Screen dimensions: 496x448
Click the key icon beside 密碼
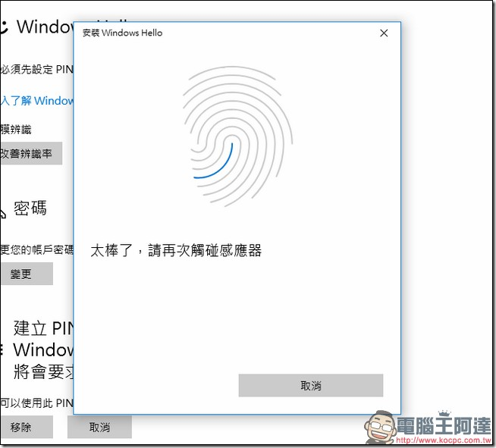3,209
